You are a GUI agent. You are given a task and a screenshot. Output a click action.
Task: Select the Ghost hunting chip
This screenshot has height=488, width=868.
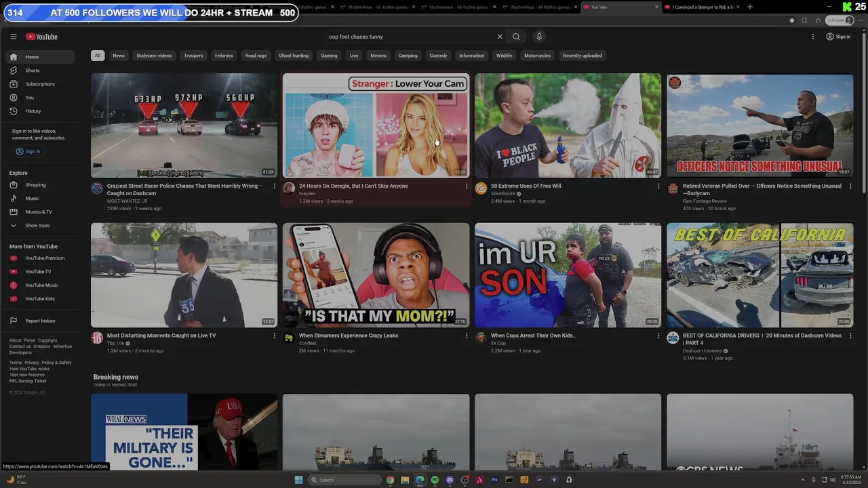point(294,56)
